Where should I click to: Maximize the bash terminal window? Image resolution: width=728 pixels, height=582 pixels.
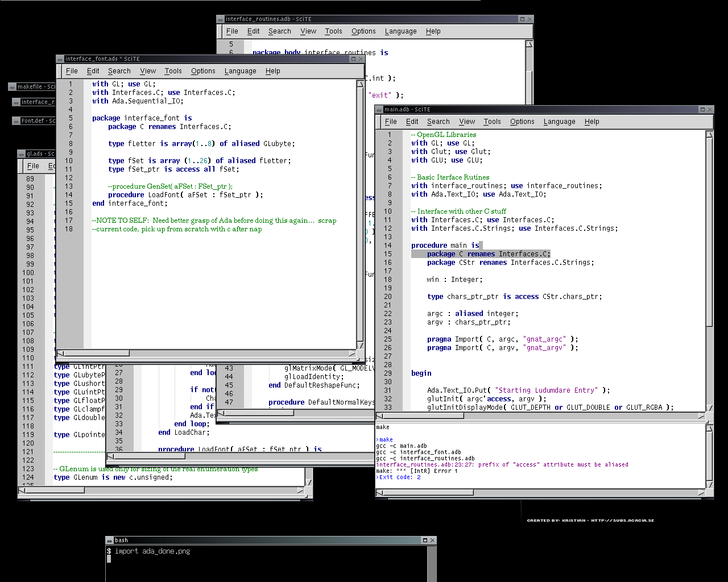click(x=425, y=540)
